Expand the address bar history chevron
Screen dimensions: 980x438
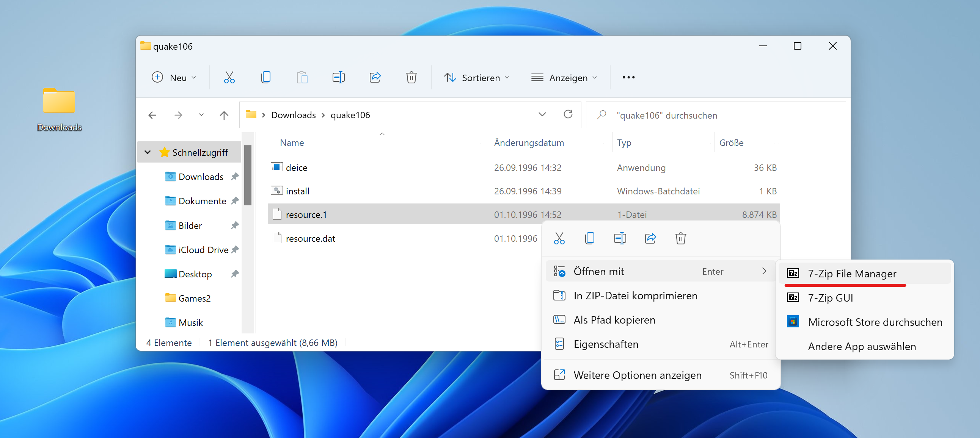click(542, 114)
